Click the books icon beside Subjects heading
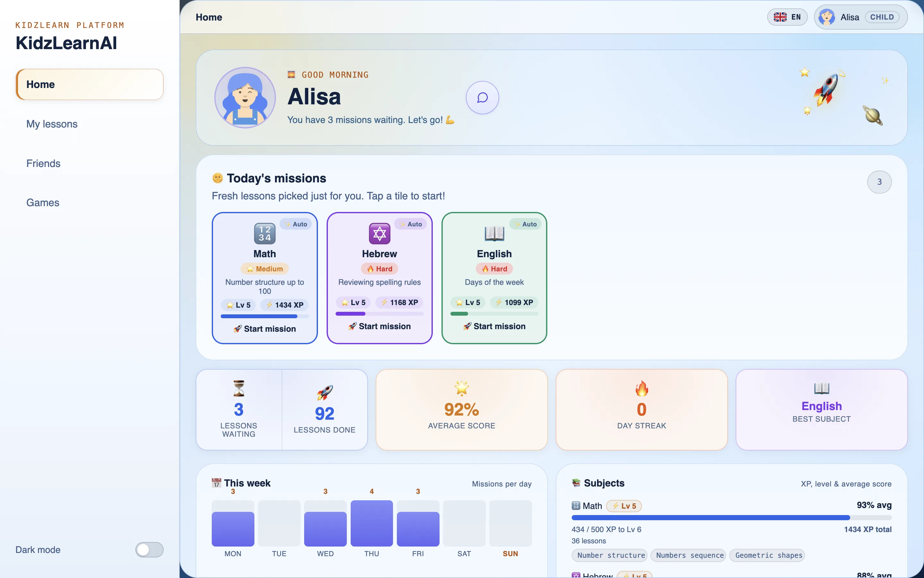Viewport: 924px width, 578px height. (576, 483)
